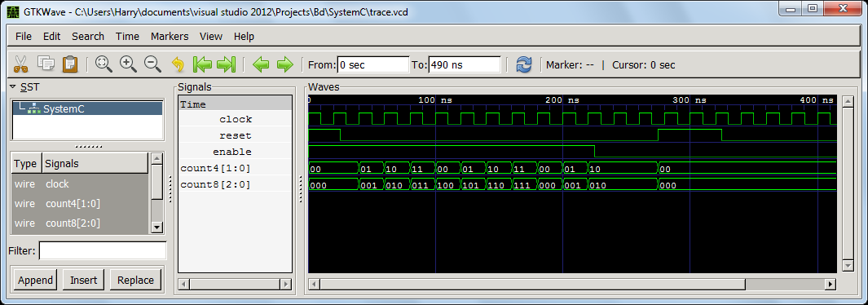Image resolution: width=868 pixels, height=305 pixels.
Task: Click the Replace button
Action: (x=135, y=280)
